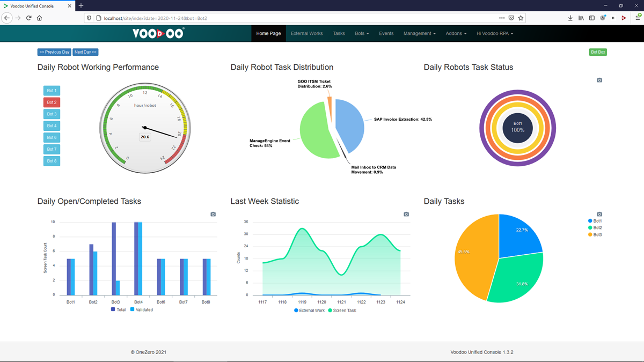Reload the page with browser refresh icon

coord(29,18)
